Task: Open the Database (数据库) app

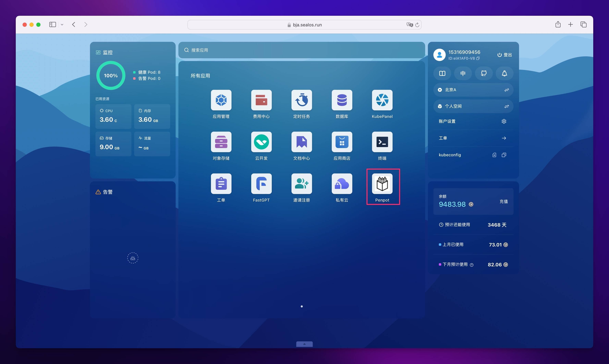Action: (x=342, y=100)
